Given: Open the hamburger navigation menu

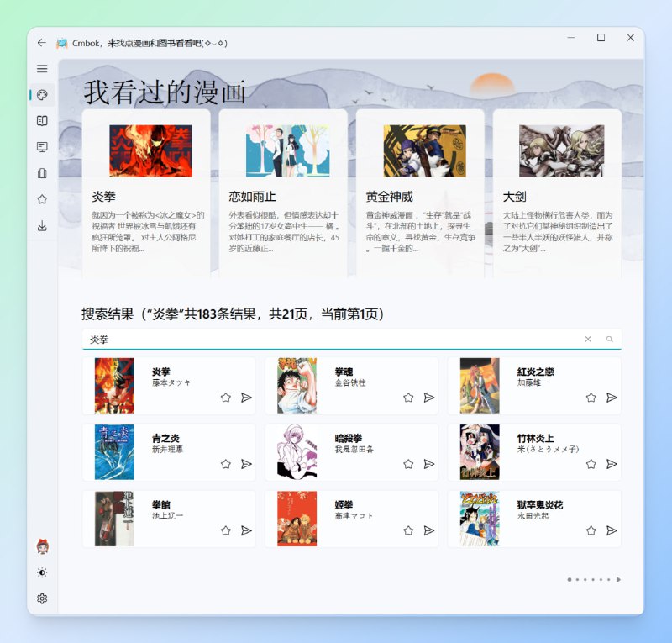Looking at the screenshot, I should (42, 69).
